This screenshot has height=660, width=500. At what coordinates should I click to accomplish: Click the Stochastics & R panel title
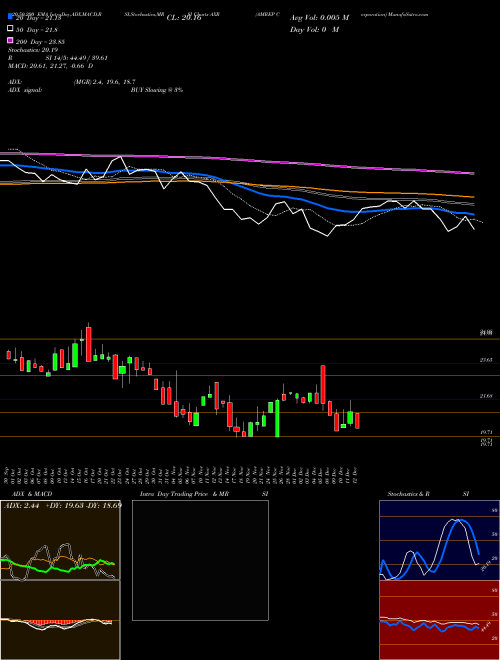(408, 494)
